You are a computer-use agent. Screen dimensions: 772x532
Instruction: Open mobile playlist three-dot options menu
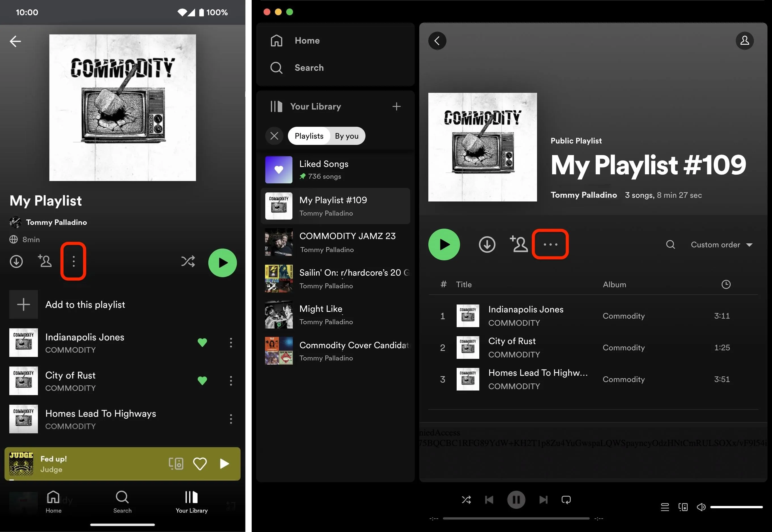[73, 261]
